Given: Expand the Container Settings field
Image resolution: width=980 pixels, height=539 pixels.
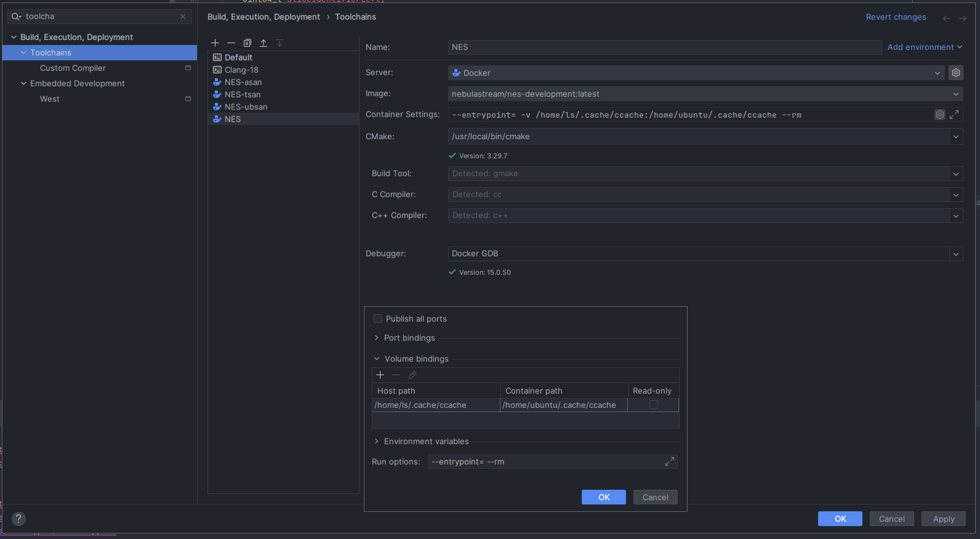Looking at the screenshot, I should [954, 115].
